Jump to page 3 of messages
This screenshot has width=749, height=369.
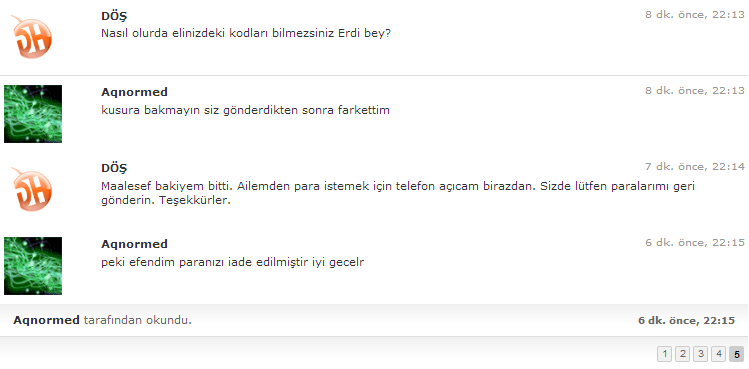[700, 354]
